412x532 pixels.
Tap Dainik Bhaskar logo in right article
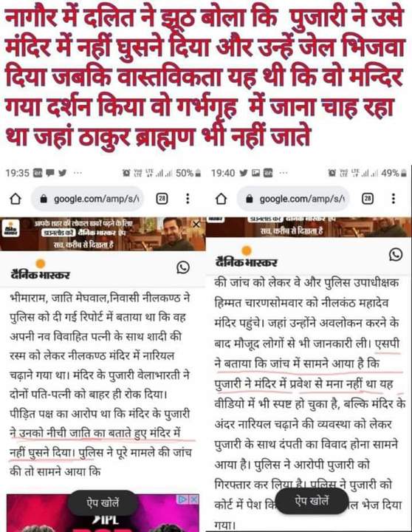tap(246, 257)
